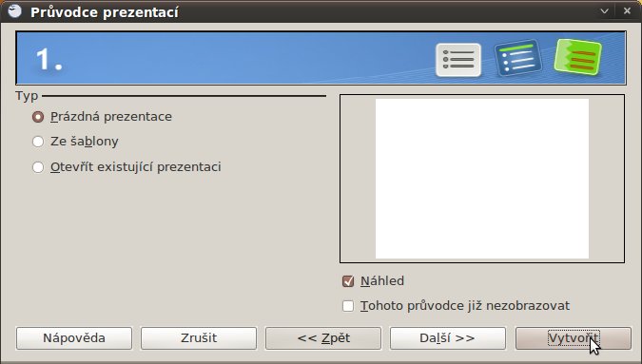Go back using << Zpět button

pos(323,338)
